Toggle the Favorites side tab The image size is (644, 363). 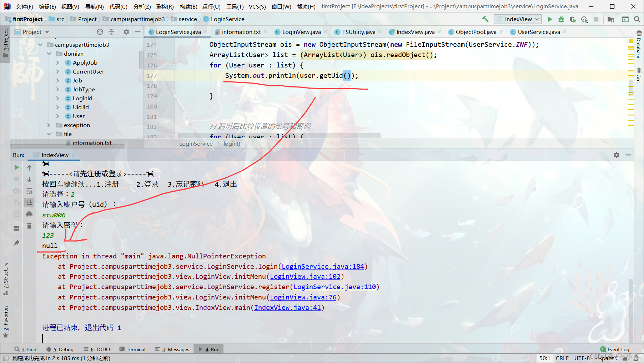click(x=5, y=321)
